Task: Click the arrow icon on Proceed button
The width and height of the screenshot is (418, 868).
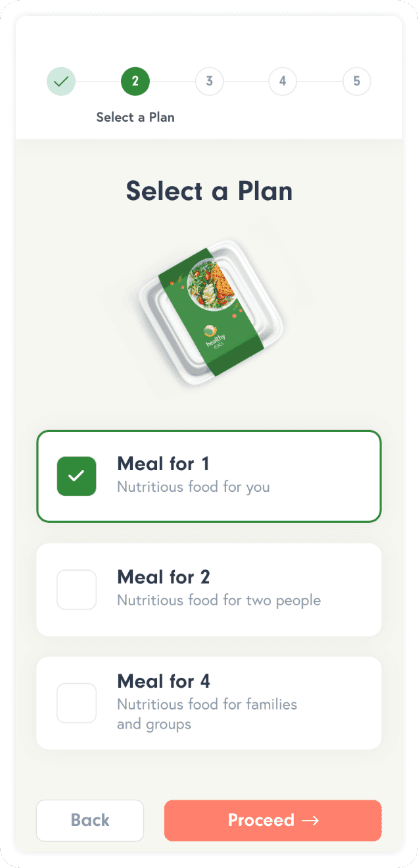Action: (x=310, y=820)
